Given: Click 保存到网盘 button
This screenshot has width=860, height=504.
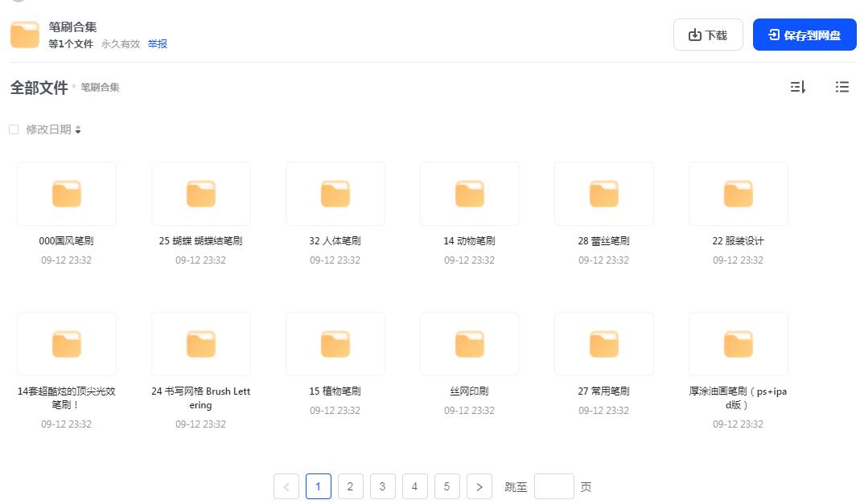Looking at the screenshot, I should click(804, 35).
